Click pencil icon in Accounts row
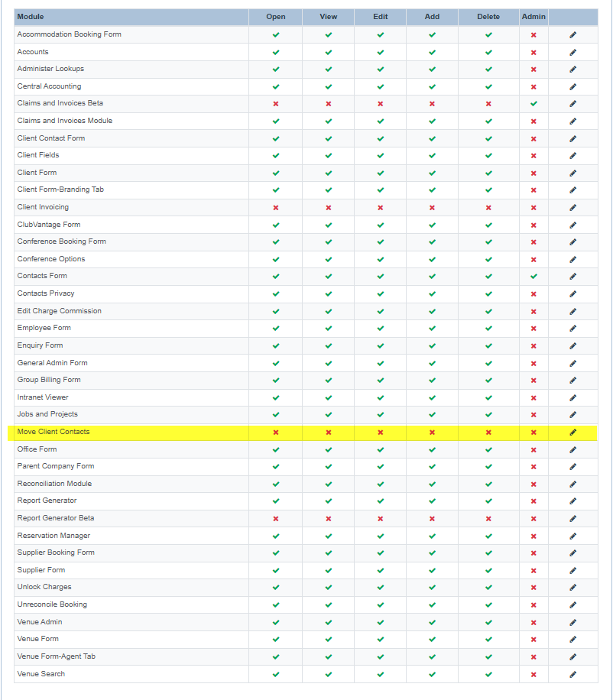613x700 pixels. [x=572, y=52]
